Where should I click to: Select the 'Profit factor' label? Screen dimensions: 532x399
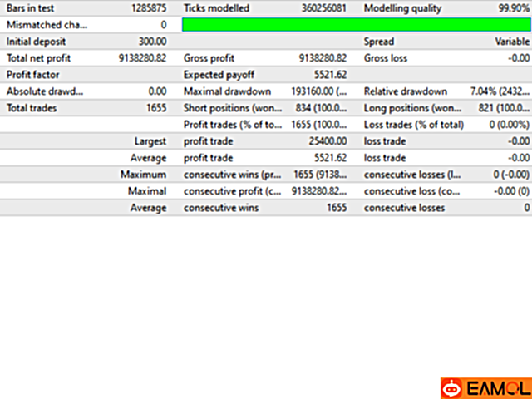point(33,75)
